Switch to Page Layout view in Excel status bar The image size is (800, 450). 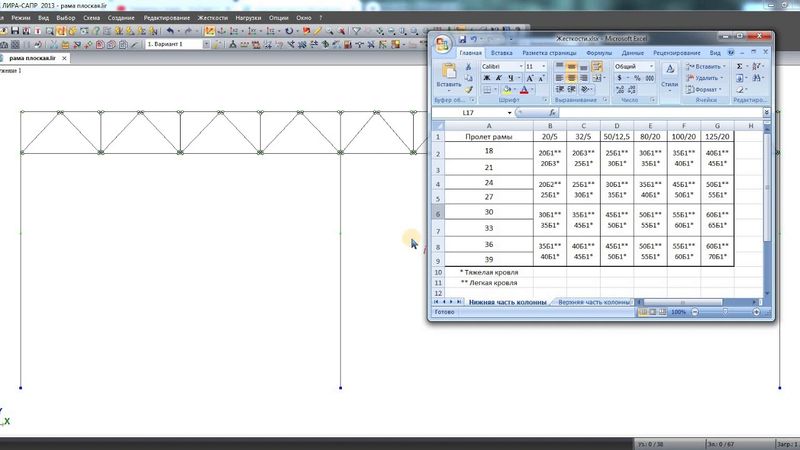653,312
